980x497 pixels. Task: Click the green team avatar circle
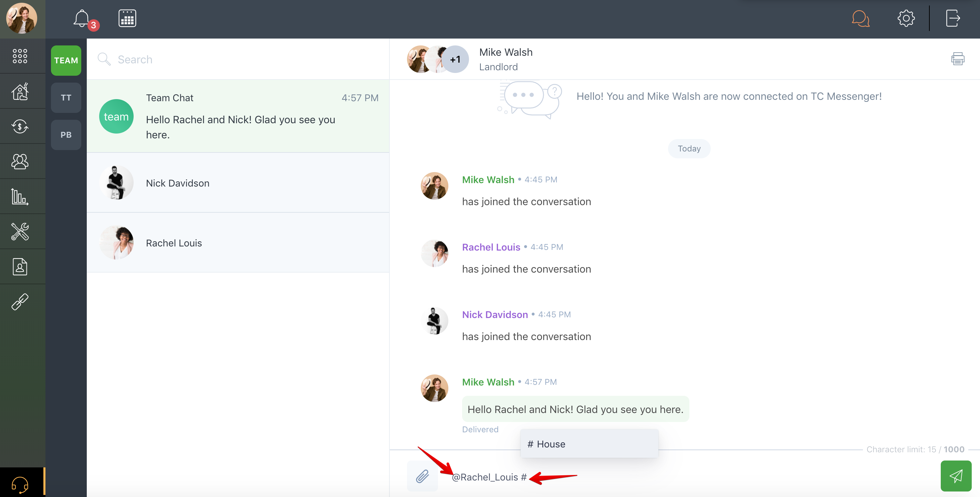click(x=116, y=116)
